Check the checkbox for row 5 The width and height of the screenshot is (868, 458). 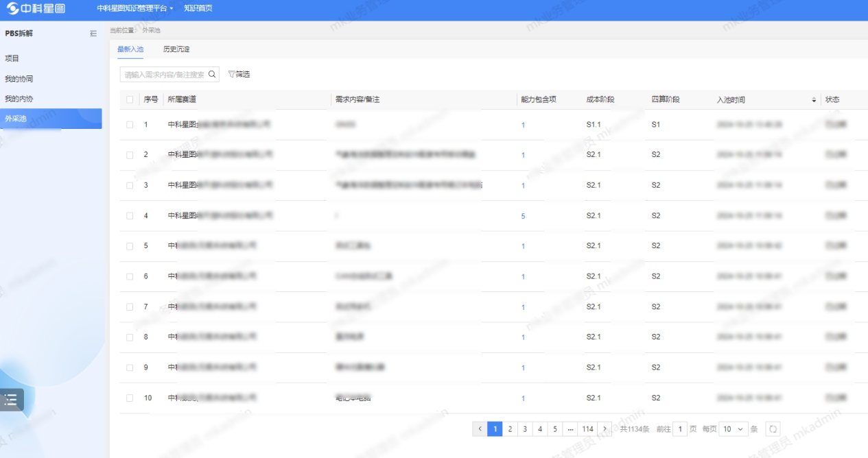tap(130, 246)
